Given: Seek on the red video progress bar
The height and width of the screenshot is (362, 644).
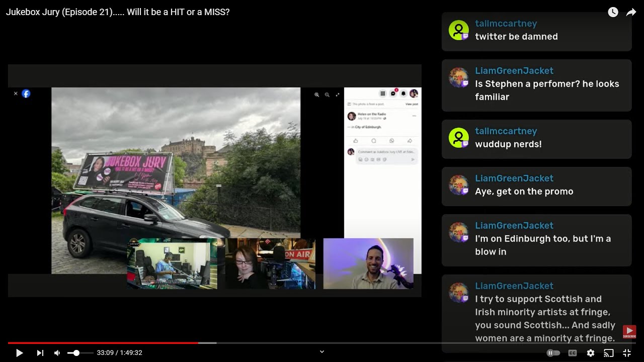Looking at the screenshot, I should click(x=103, y=343).
